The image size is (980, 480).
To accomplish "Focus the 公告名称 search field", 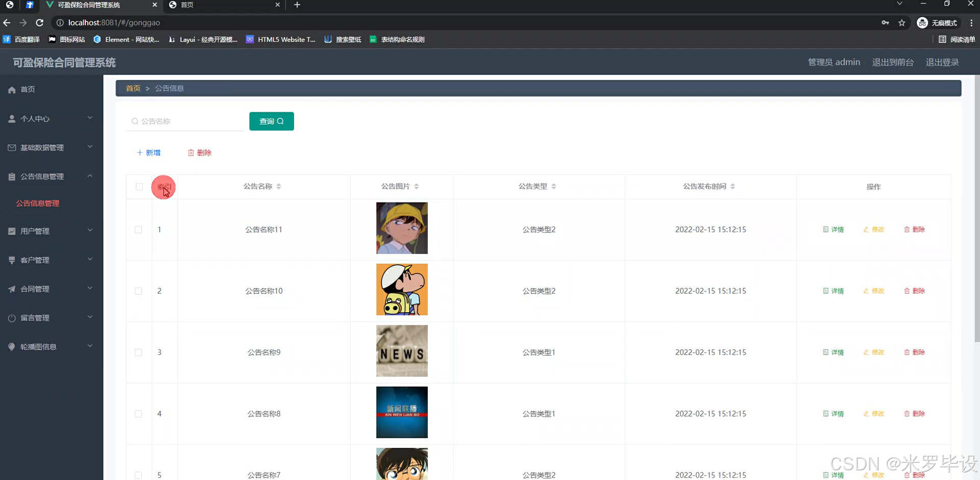I will (x=186, y=121).
